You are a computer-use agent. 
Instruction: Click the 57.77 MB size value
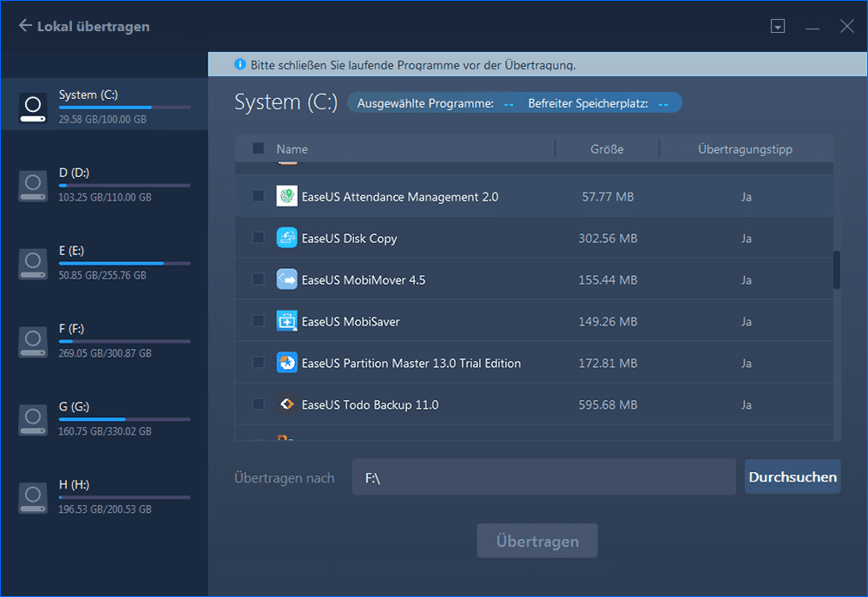pyautogui.click(x=608, y=196)
